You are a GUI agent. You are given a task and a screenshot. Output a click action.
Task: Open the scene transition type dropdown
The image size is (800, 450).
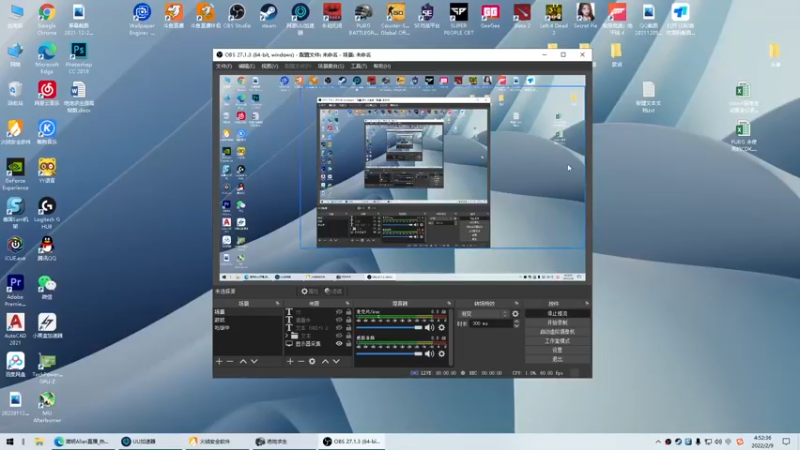tap(484, 314)
